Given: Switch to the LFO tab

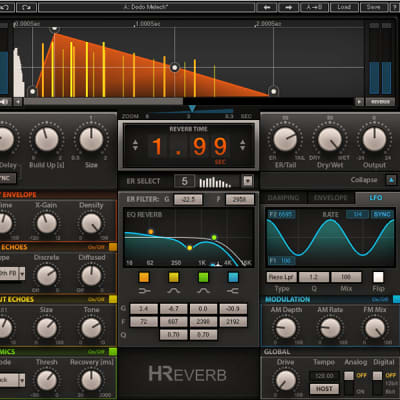Looking at the screenshot, I should (375, 198).
